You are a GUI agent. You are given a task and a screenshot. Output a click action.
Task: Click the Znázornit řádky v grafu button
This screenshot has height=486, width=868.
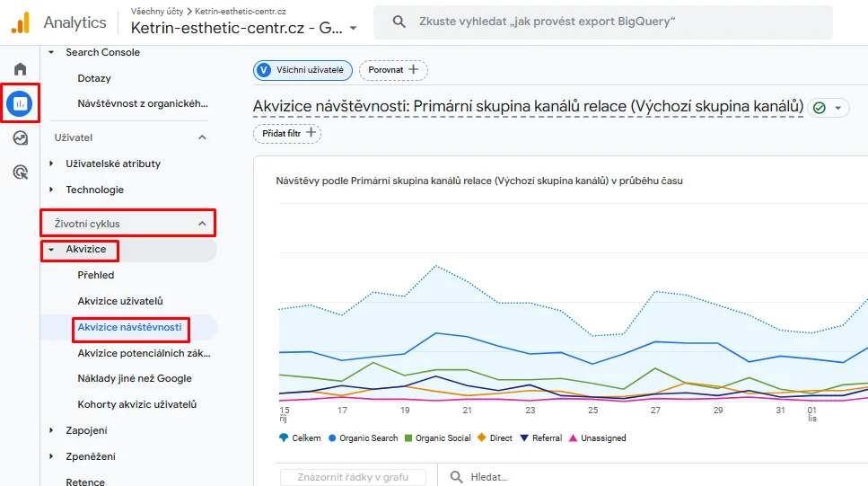click(x=353, y=477)
